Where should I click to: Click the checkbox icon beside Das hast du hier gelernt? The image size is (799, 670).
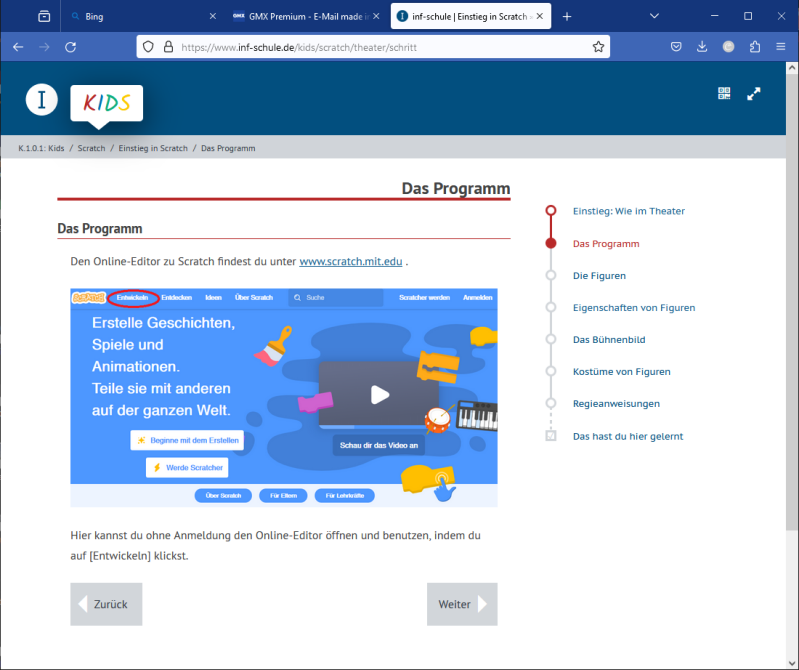click(551, 436)
